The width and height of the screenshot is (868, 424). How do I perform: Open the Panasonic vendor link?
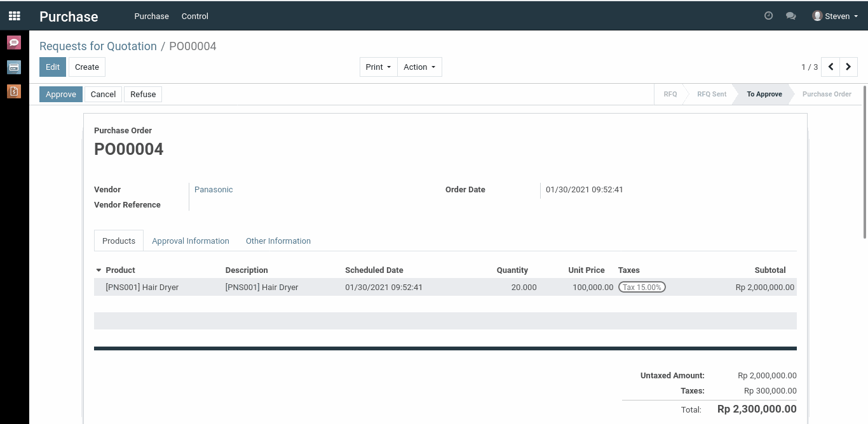tap(214, 190)
